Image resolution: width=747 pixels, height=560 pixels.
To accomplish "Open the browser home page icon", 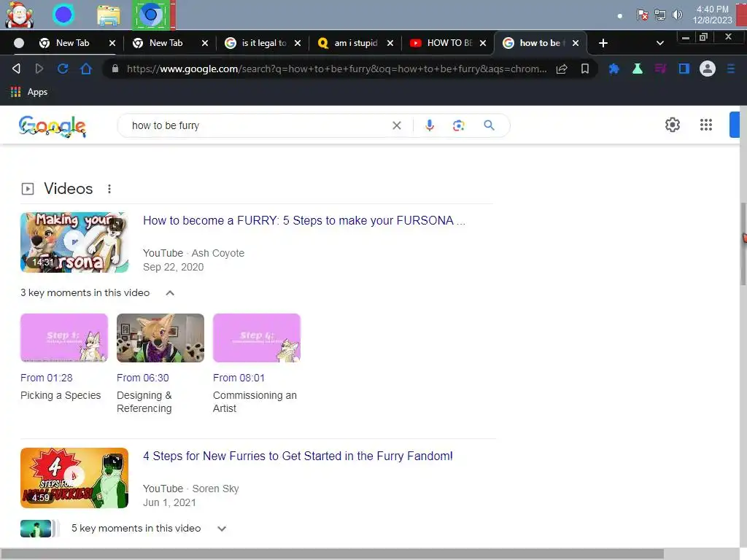I will click(x=86, y=69).
